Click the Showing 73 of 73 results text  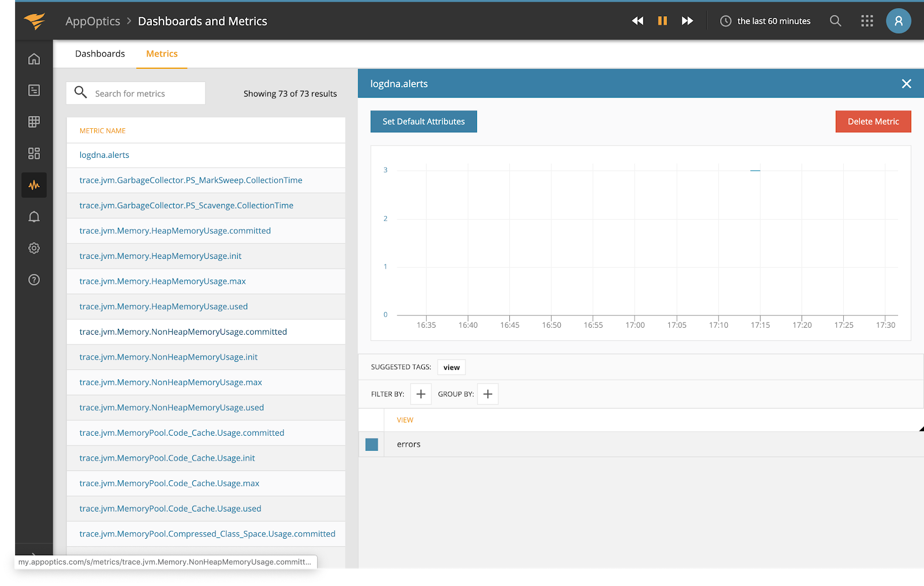(x=290, y=94)
